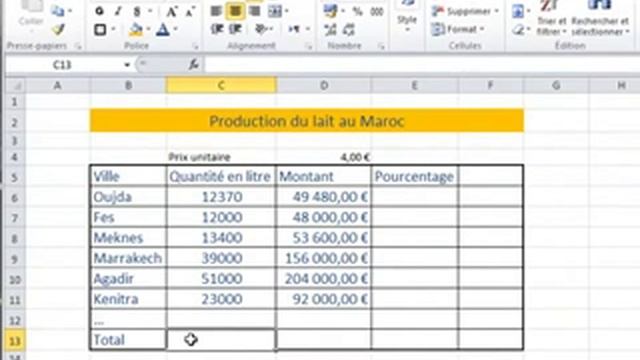640x360 pixels.
Task: Click the Coller paste button
Action: coord(31,16)
